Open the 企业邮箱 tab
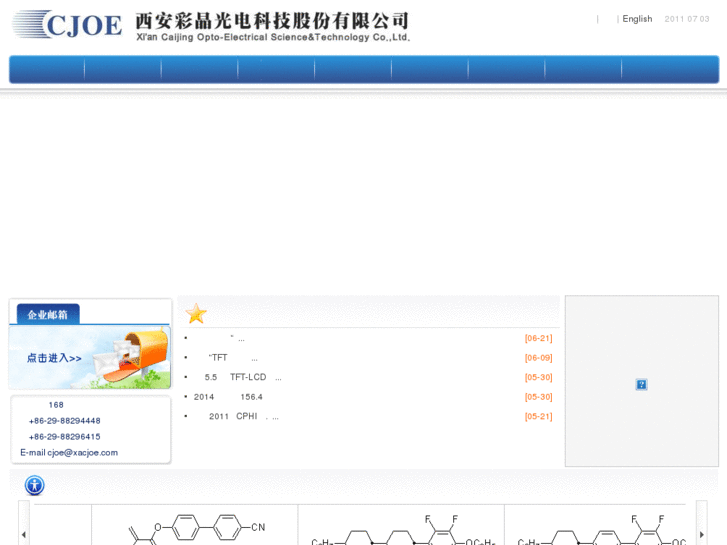727x545 pixels. point(48,314)
